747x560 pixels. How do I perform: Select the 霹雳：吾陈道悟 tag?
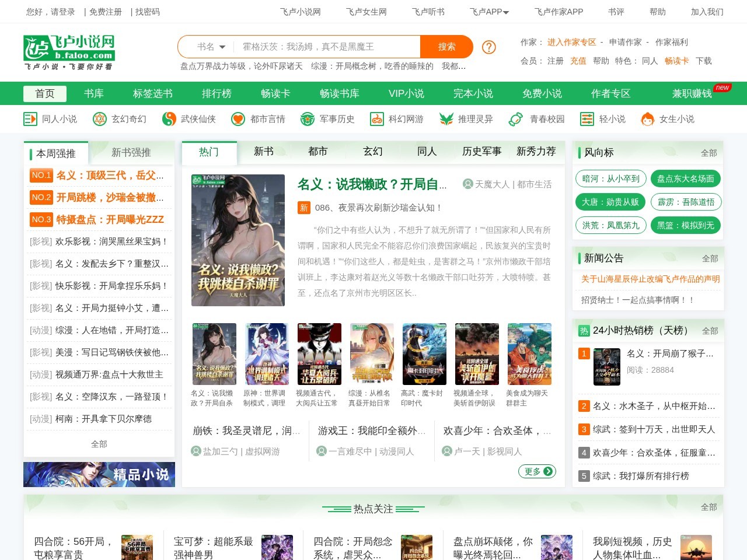[x=686, y=202]
